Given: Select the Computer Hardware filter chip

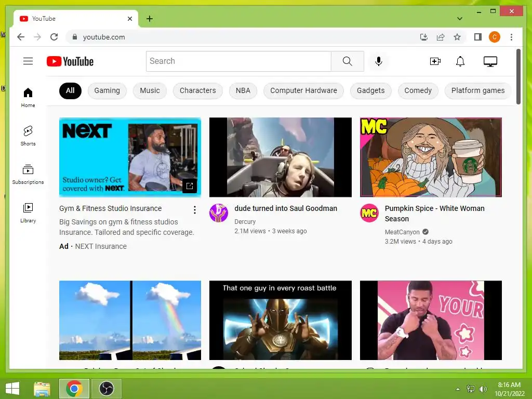Looking at the screenshot, I should pyautogui.click(x=303, y=90).
